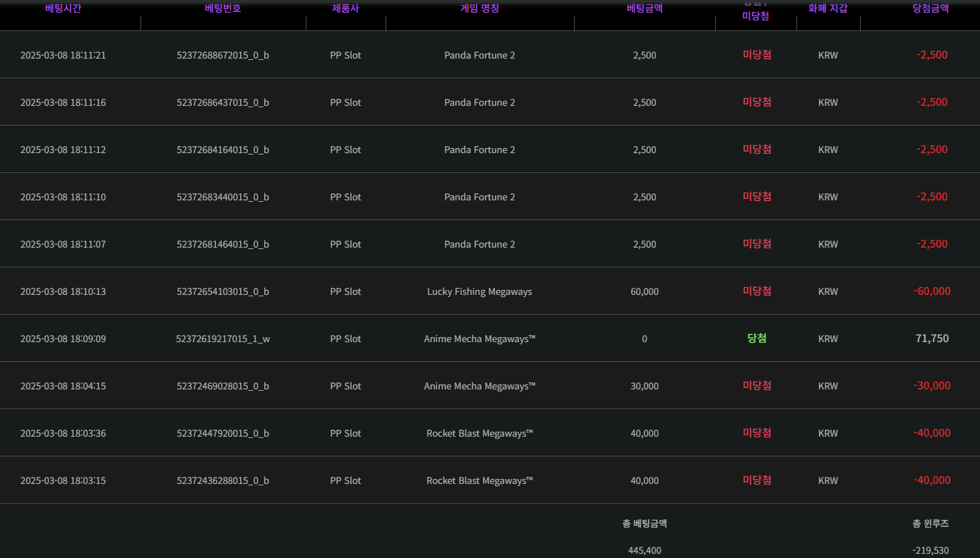The width and height of the screenshot is (980, 558).
Task: Select Anime Mecha Megaways in the 30,000 bet row
Action: coord(479,386)
